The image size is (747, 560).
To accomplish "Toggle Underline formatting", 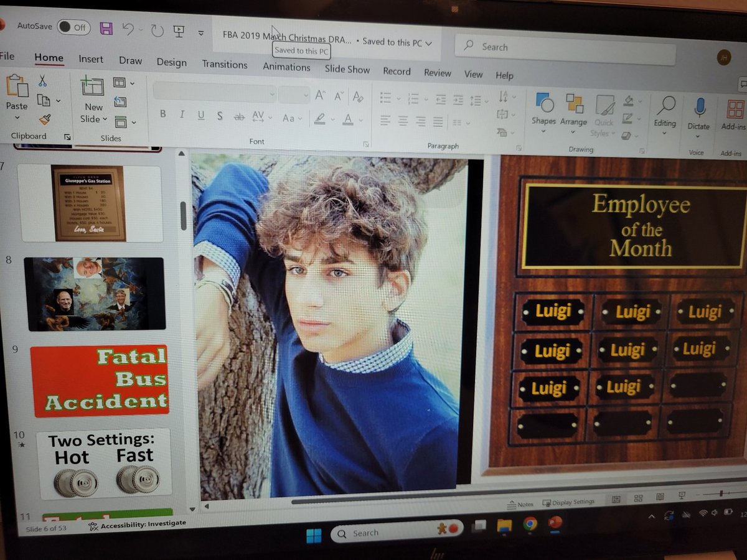I will 201,115.
